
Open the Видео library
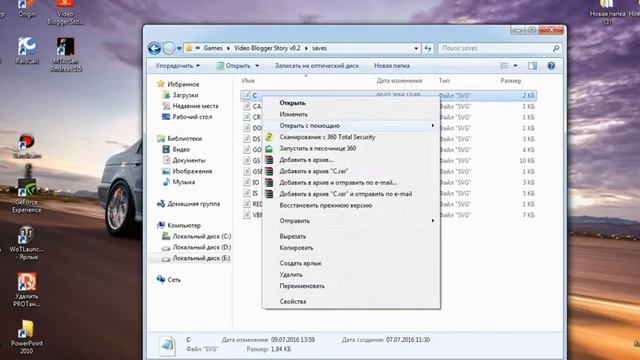176,149
